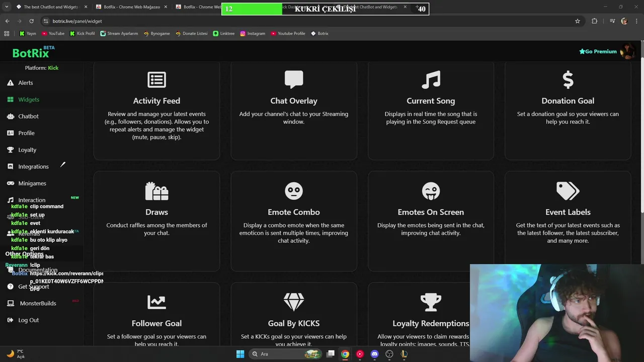This screenshot has height=362, width=644.
Task: Open Integrations in the sidebar
Action: pos(33,166)
